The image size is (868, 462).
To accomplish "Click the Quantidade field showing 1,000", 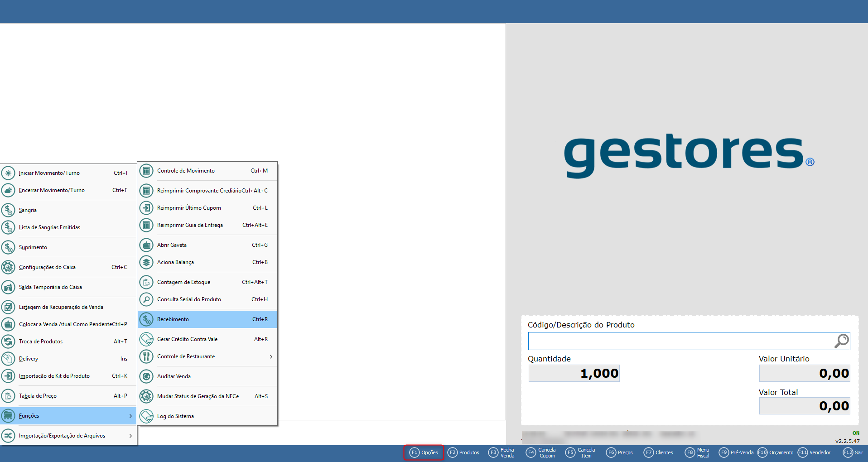I will click(x=574, y=373).
